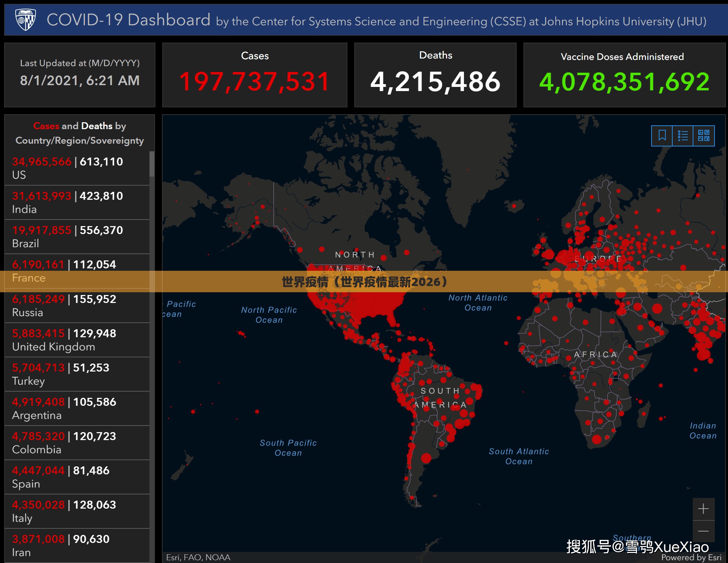Open the basemap gallery grid icon
Image resolution: width=728 pixels, height=563 pixels.
point(704,135)
